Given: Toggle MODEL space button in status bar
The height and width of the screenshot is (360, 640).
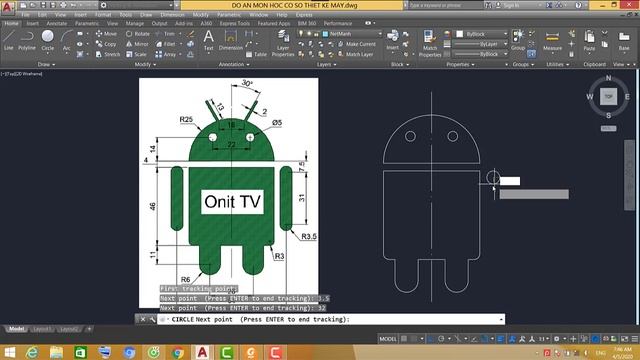Looking at the screenshot, I should [x=388, y=339].
